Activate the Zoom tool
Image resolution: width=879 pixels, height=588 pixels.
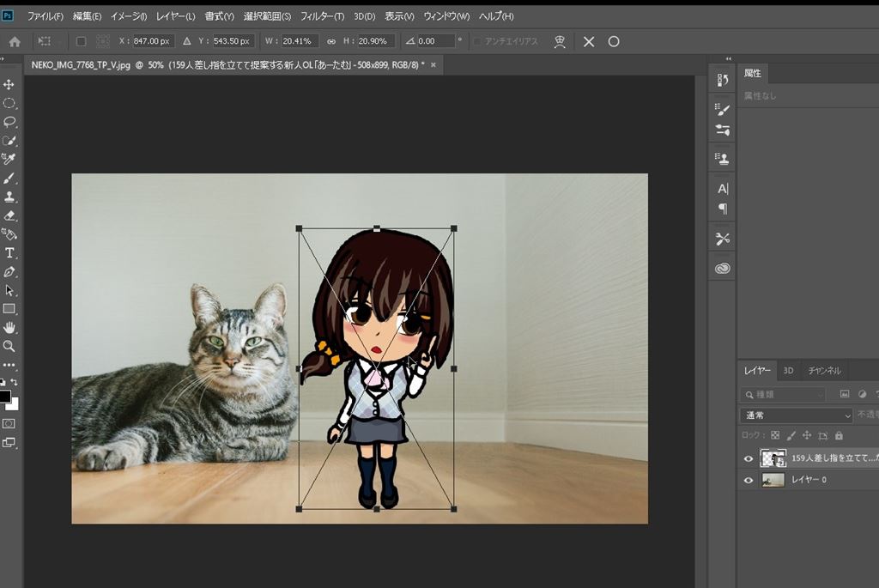[9, 346]
